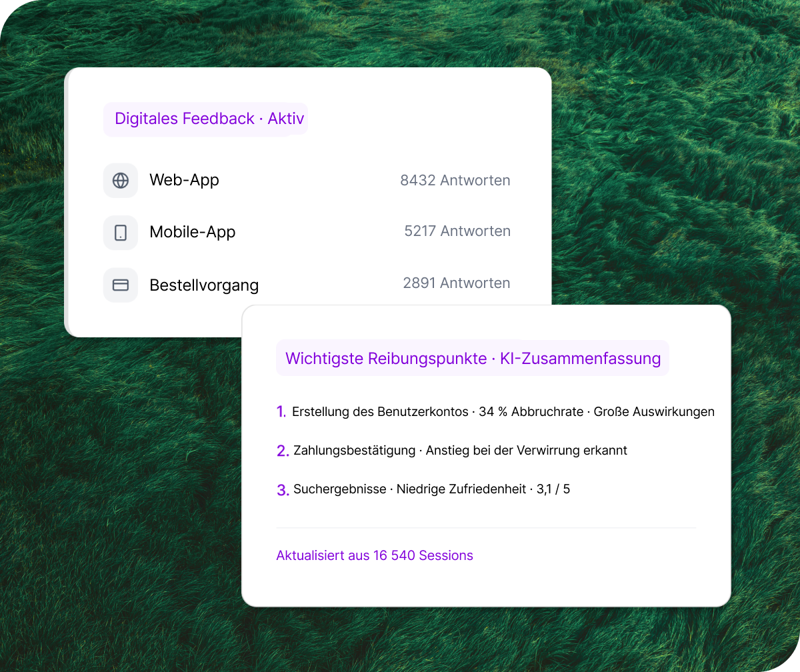The height and width of the screenshot is (672, 800).
Task: Select the Digitales Feedback · Aktiv badge
Action: [206, 119]
